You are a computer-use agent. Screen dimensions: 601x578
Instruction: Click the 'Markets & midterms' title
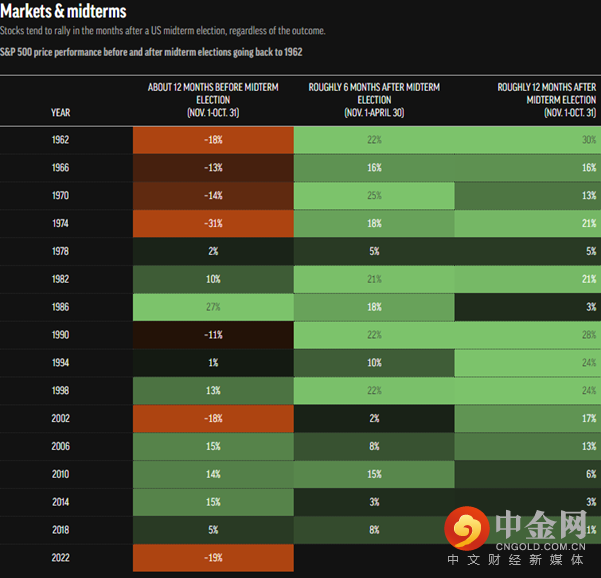(63, 11)
